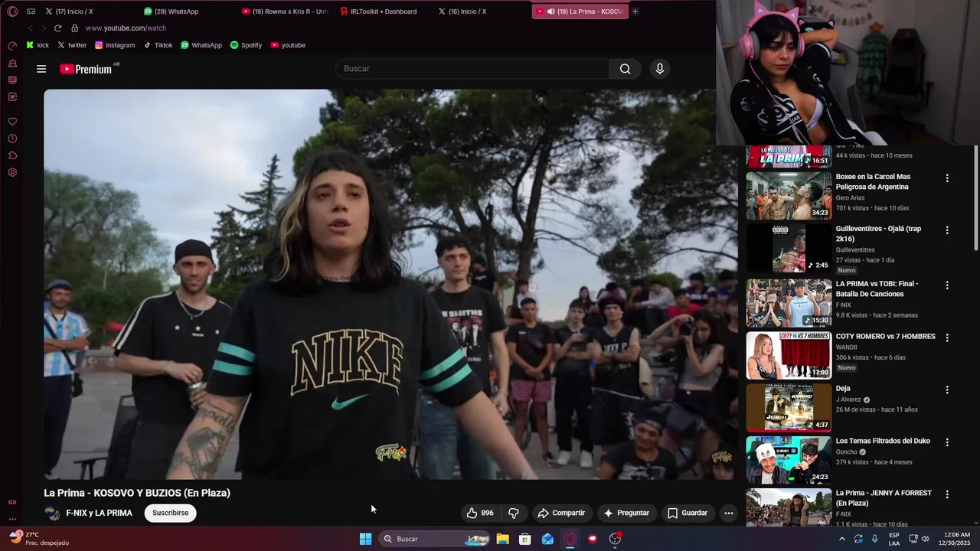
Task: Open LA PRIMA vs TOBI: Final title
Action: point(877,289)
